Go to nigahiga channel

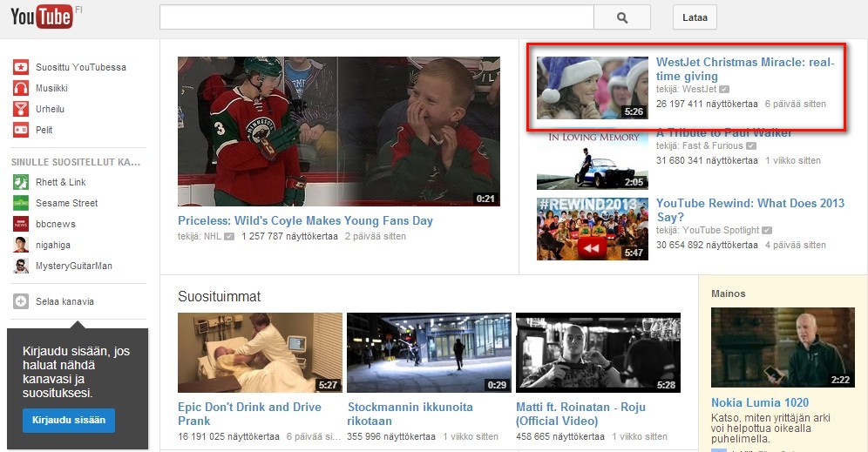click(53, 245)
